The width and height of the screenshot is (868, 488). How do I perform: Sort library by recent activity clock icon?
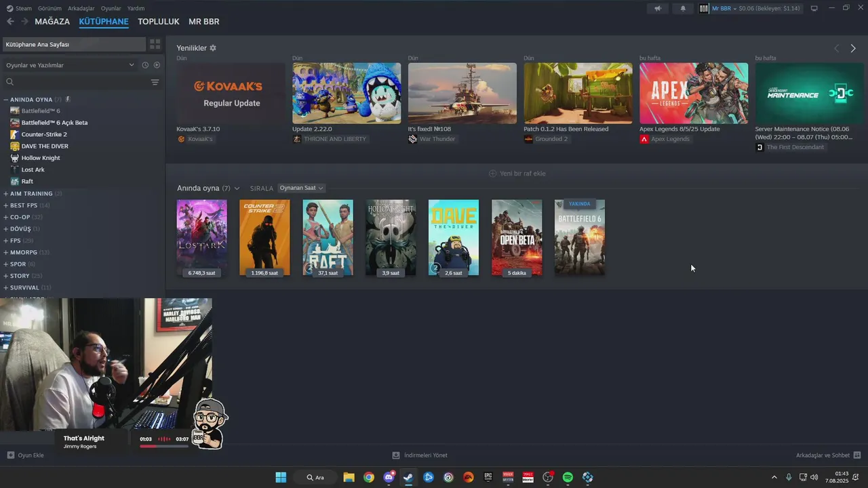145,65
